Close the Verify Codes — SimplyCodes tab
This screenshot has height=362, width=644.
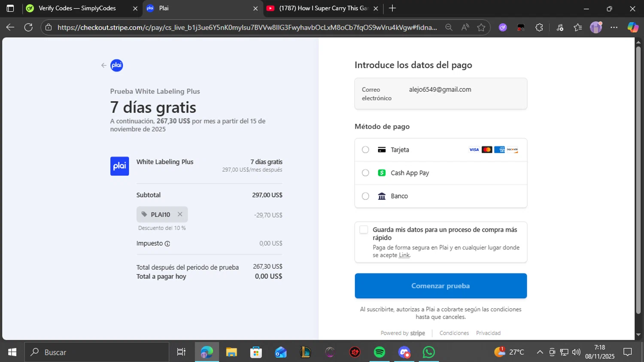pyautogui.click(x=135, y=8)
